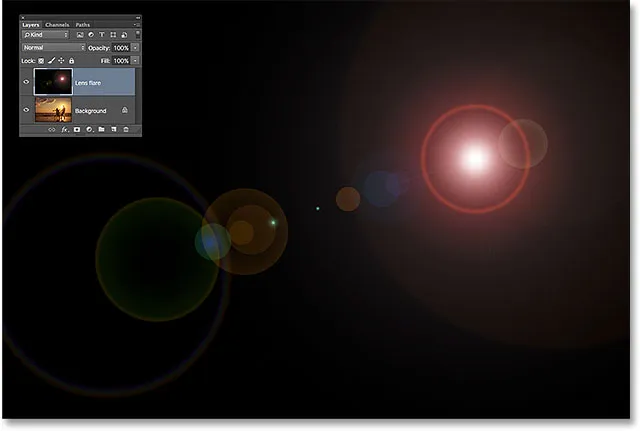Click the Opacity label
This screenshot has width=640, height=431.
point(99,48)
